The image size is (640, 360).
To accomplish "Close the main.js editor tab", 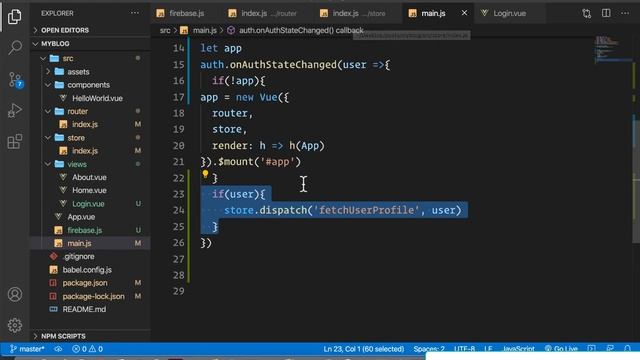I will 464,13.
